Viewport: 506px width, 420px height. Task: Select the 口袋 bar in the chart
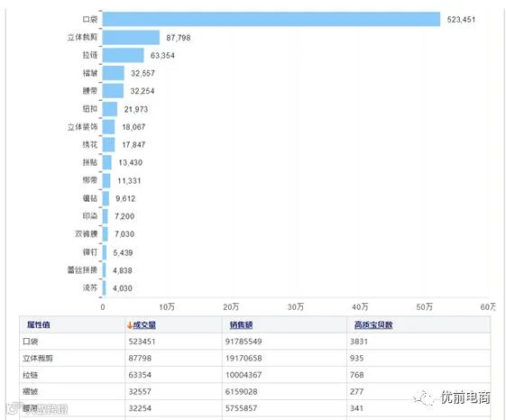(271, 19)
